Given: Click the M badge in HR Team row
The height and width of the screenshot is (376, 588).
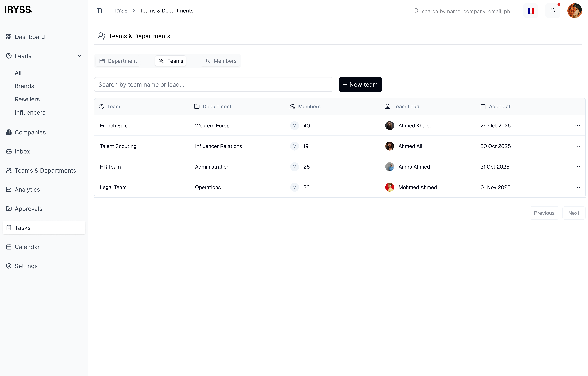Looking at the screenshot, I should tap(295, 167).
